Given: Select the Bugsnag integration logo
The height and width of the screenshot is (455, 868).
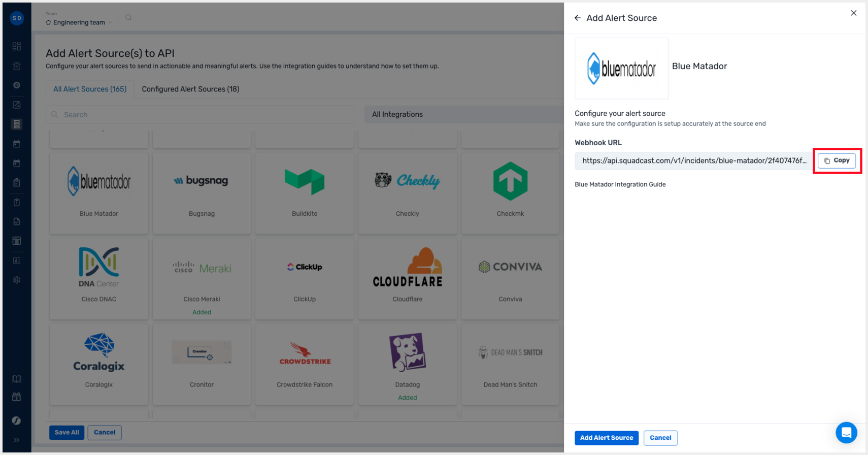Looking at the screenshot, I should pos(202,180).
